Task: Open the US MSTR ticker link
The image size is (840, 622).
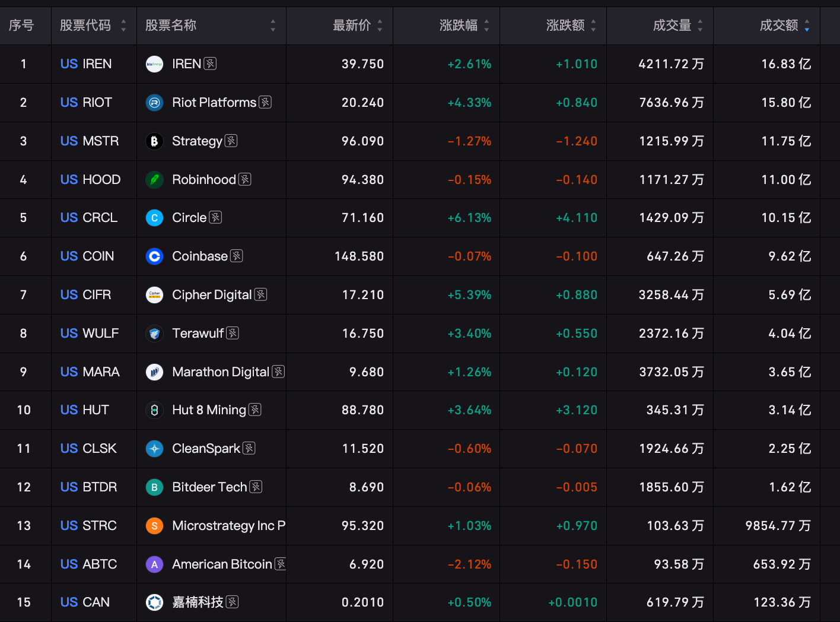Action: point(90,141)
